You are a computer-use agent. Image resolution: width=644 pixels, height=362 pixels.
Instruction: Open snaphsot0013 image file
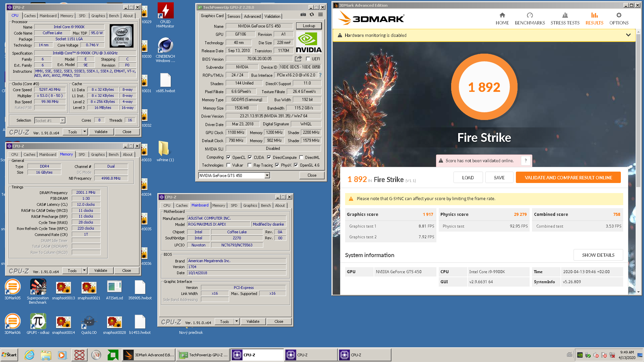(63, 290)
